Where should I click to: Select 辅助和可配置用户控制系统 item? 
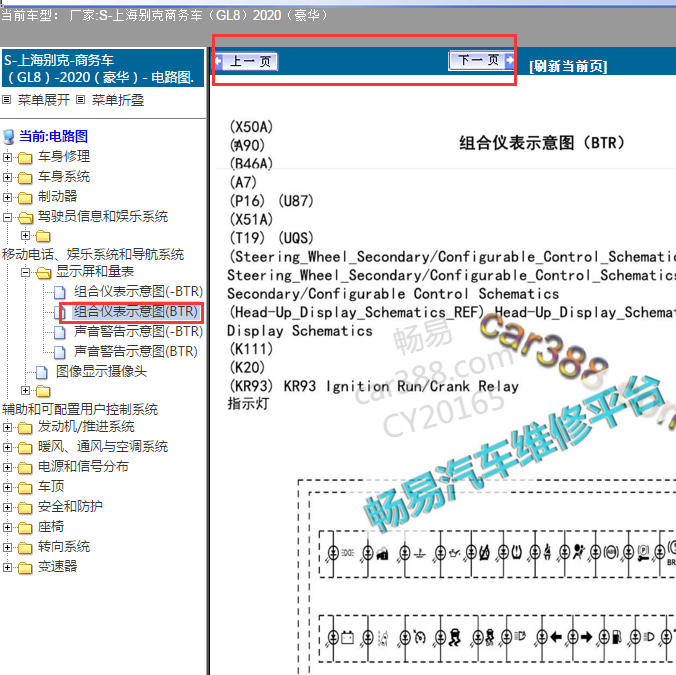point(80,409)
